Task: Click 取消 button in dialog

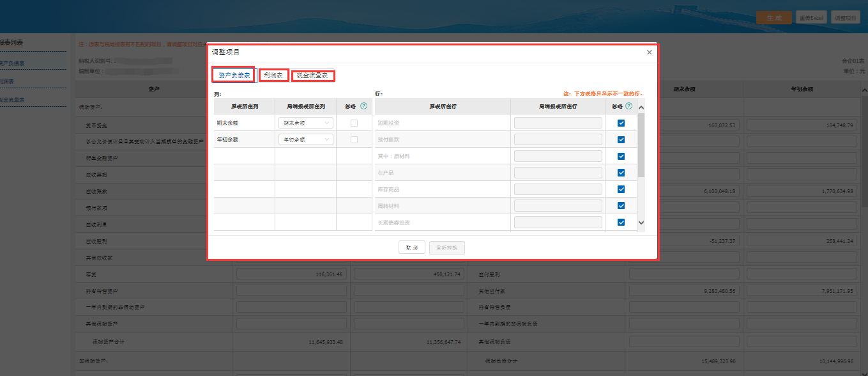Action: (412, 248)
